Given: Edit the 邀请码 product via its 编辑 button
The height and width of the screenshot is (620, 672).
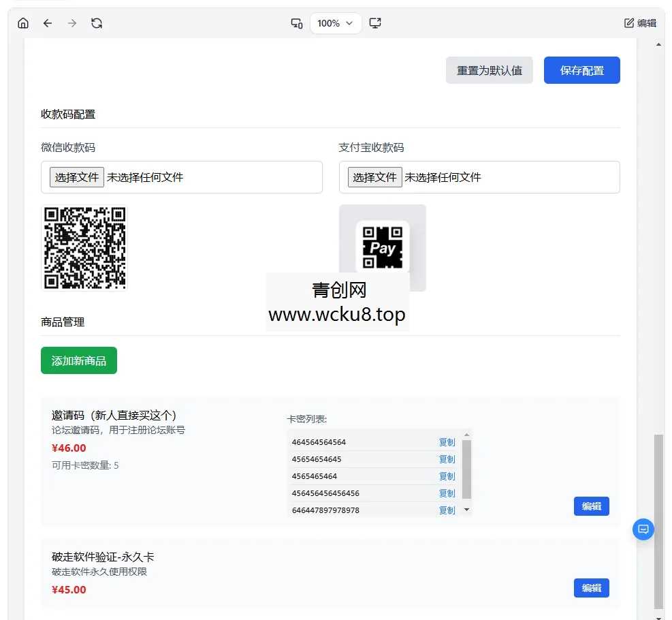Looking at the screenshot, I should tap(591, 506).
